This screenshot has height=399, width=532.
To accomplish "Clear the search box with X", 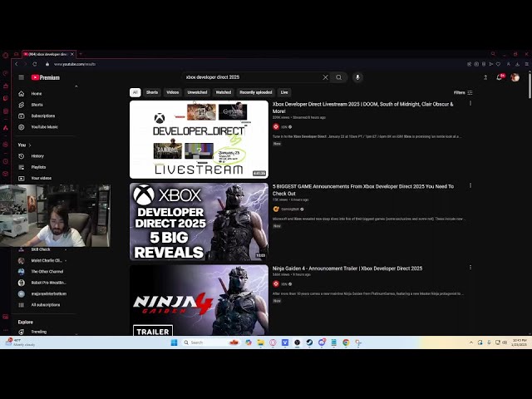I will (x=325, y=77).
